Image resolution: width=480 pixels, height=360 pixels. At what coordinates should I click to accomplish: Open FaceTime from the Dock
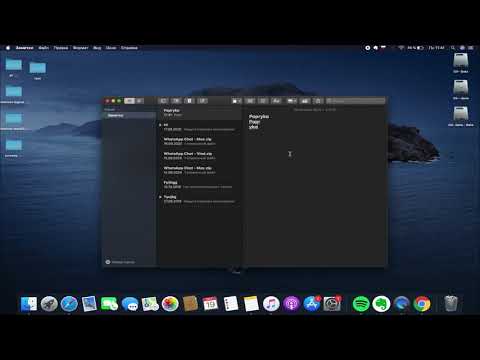point(109,304)
